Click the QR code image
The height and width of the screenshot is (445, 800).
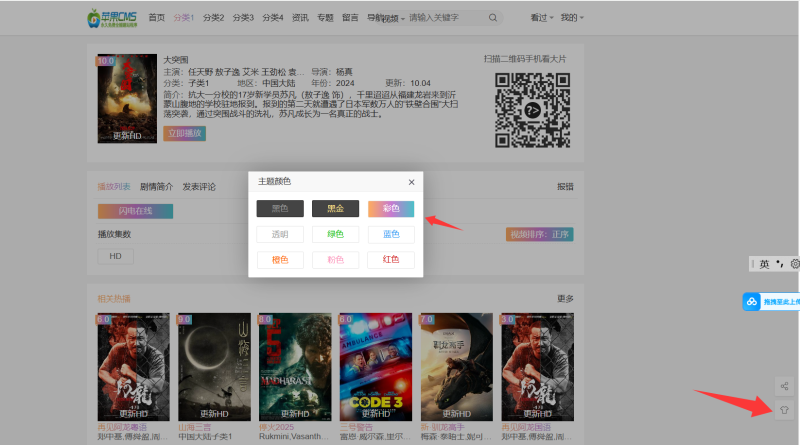pyautogui.click(x=532, y=110)
